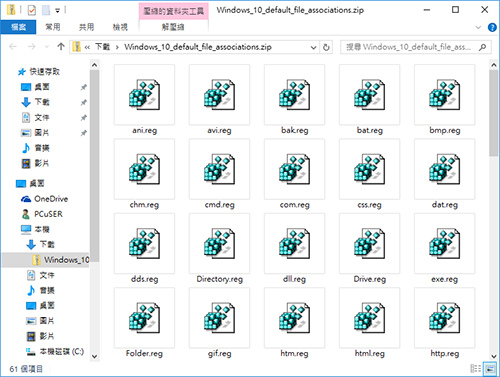Select the dds.reg registry file icon
This screenshot has height=377, width=500.
click(x=144, y=244)
